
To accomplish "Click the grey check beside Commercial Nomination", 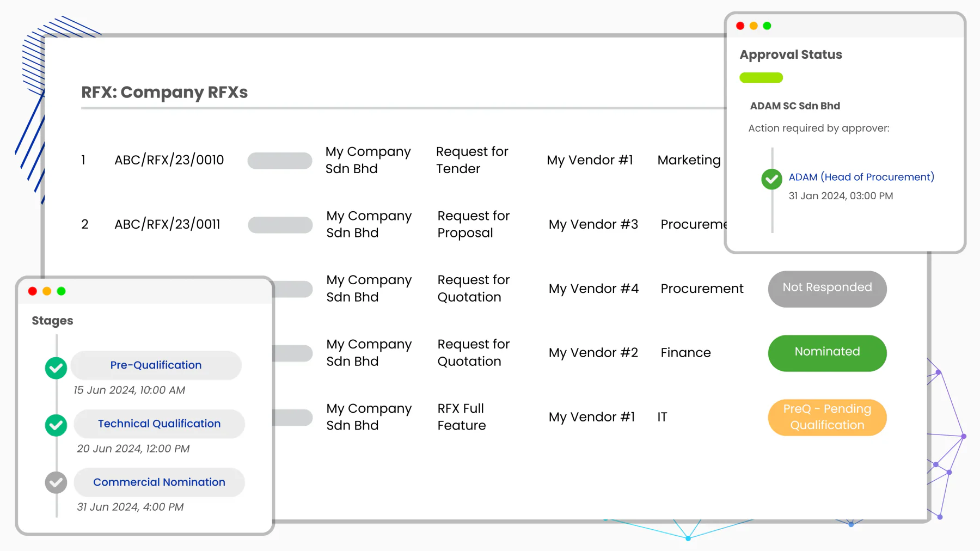I will 56,482.
